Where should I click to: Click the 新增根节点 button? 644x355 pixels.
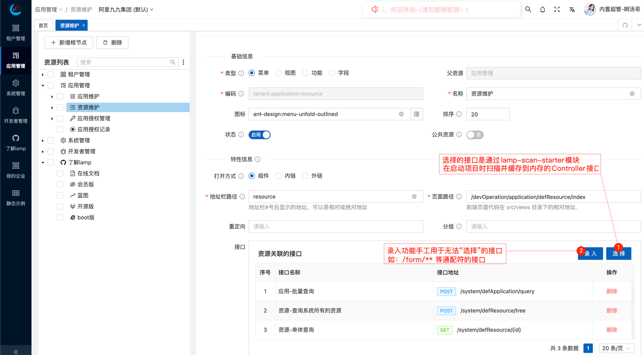tap(69, 42)
